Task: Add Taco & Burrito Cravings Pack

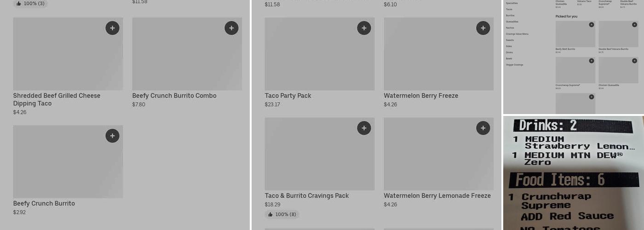Action: (364, 128)
